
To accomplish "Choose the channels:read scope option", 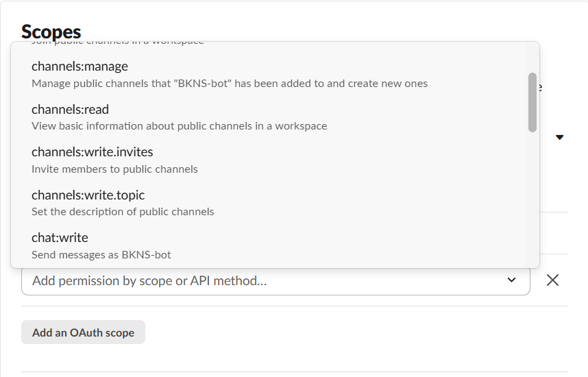I will 268,117.
